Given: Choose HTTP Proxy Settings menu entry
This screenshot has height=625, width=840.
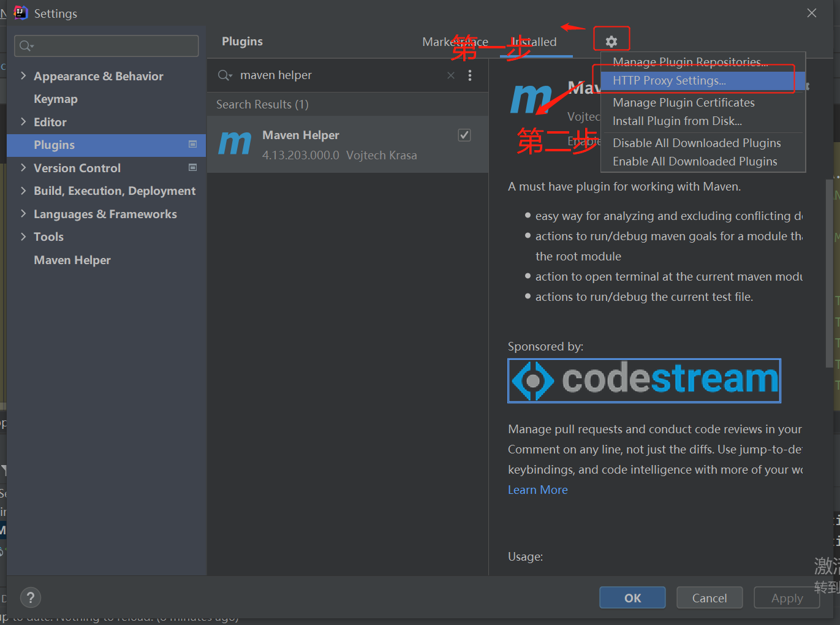Looking at the screenshot, I should pos(703,80).
